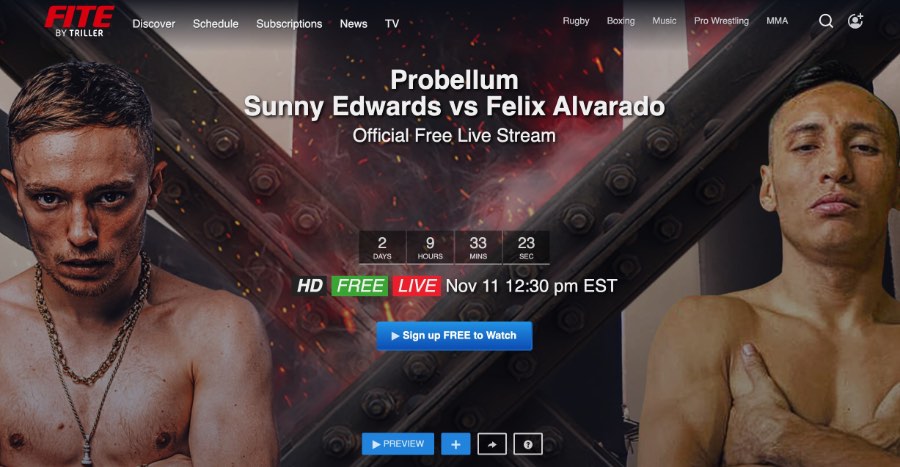Play the event PREVIEW
900x467 pixels.
[x=398, y=444]
